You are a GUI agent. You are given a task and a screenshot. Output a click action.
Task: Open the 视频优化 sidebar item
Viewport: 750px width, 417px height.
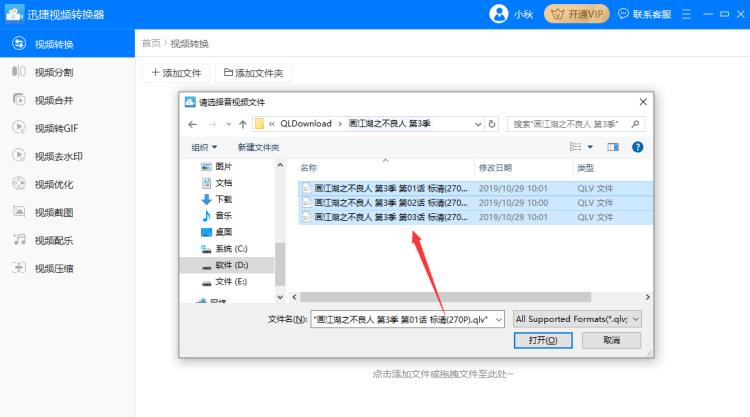(67, 185)
